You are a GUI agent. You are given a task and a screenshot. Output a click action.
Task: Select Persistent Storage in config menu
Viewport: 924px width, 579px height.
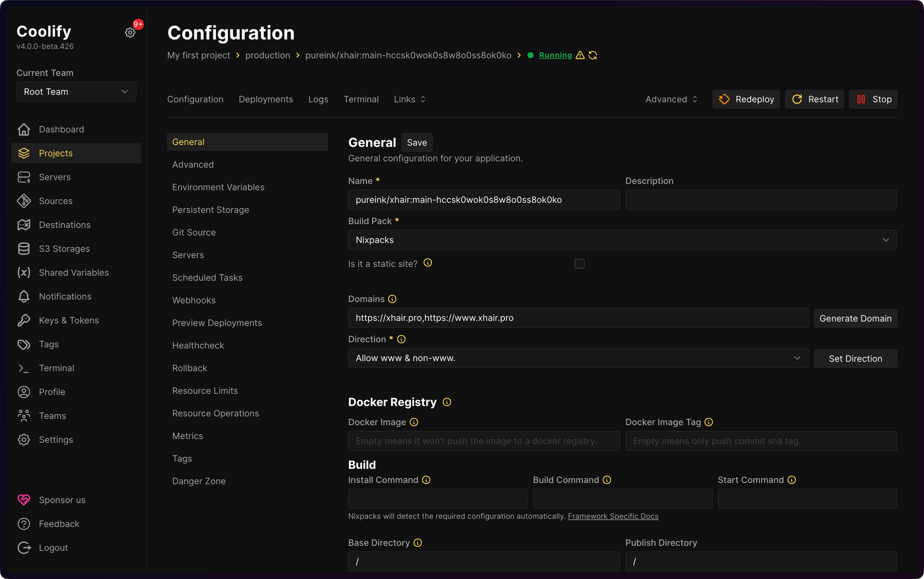(211, 210)
